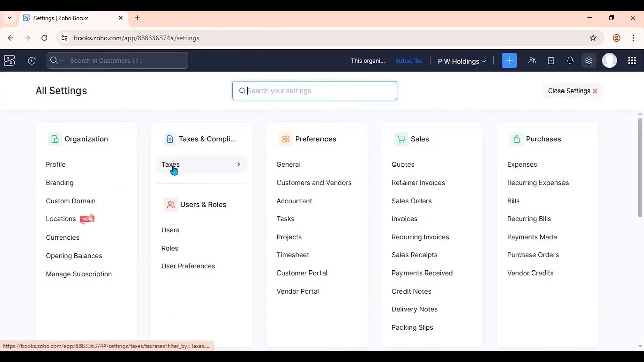Click the Purchases bag icon
The height and width of the screenshot is (362, 644).
pyautogui.click(x=516, y=139)
